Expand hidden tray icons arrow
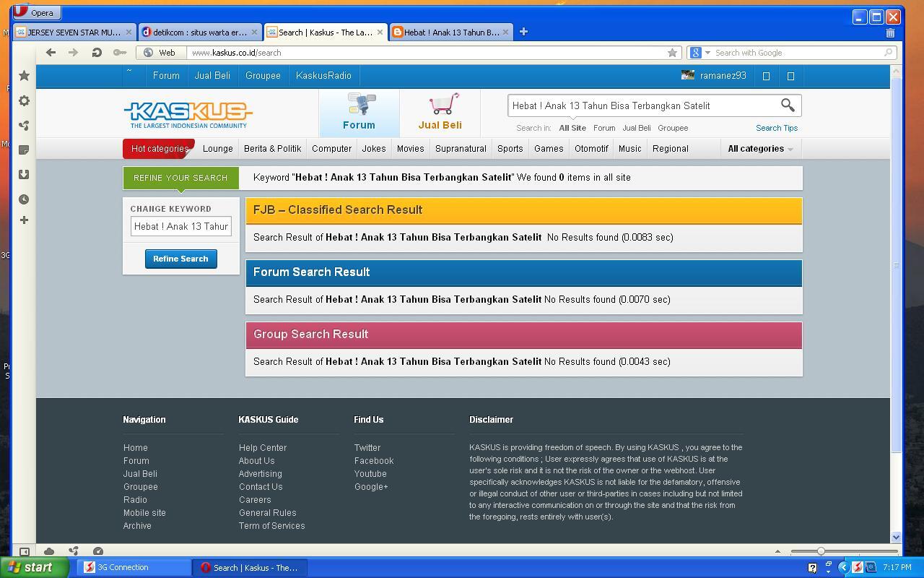 click(x=843, y=567)
